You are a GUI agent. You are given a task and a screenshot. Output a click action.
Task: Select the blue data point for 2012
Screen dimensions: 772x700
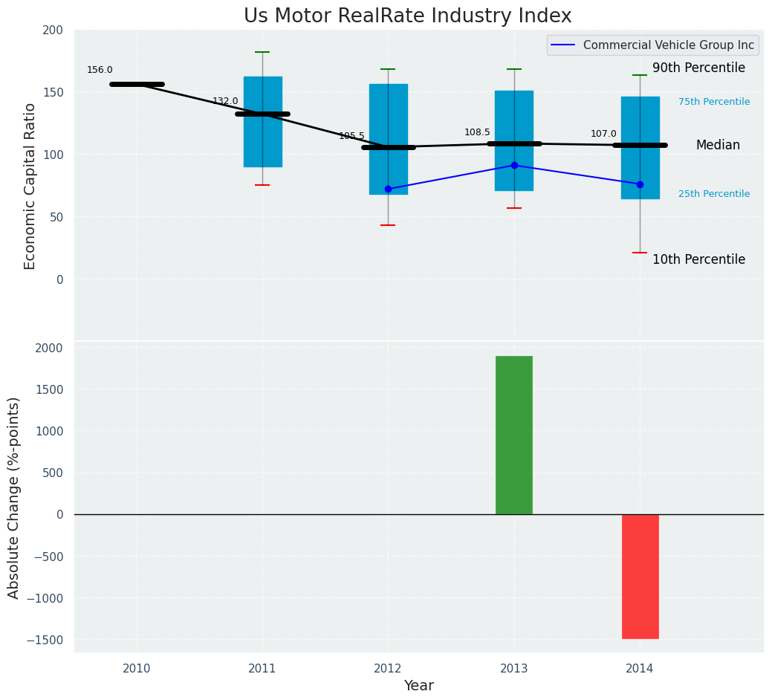(x=388, y=189)
